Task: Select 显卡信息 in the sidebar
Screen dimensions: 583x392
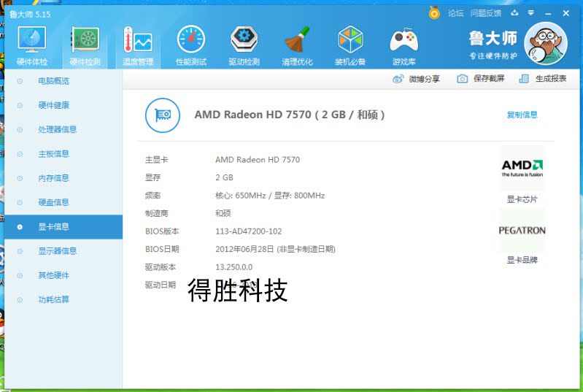Action: pyautogui.click(x=63, y=227)
